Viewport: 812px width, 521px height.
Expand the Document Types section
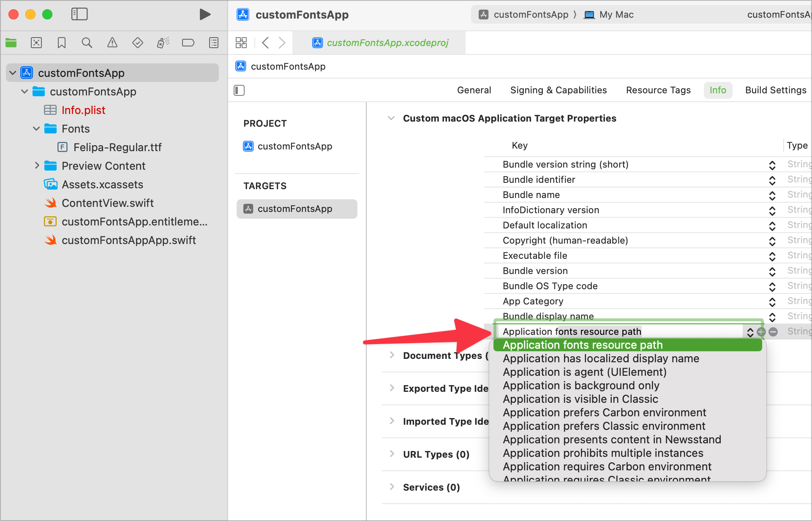pyautogui.click(x=392, y=355)
